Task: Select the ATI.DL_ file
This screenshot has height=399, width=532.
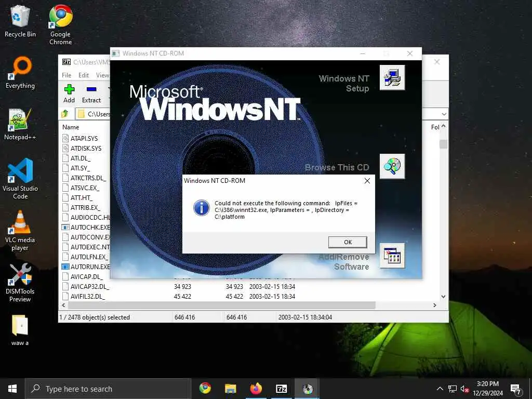Action: coord(81,158)
